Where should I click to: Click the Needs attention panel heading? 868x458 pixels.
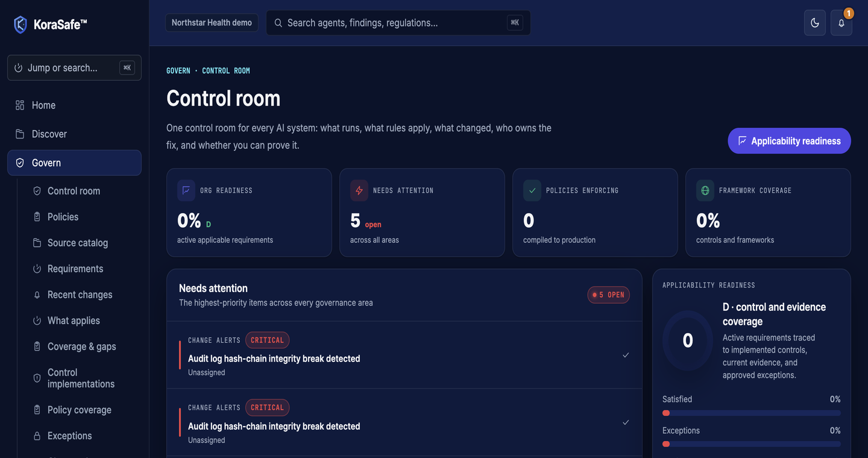pos(213,288)
